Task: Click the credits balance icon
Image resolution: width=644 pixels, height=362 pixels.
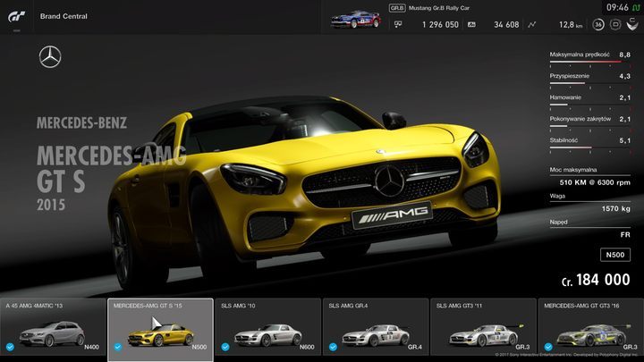Action: 399,25
